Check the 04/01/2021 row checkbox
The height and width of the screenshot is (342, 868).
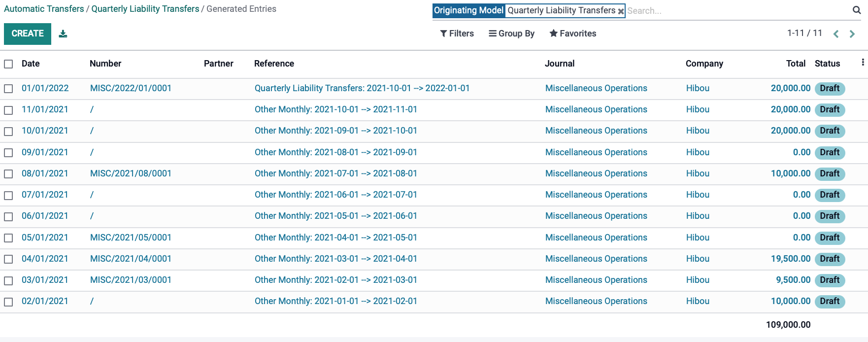[x=8, y=259]
